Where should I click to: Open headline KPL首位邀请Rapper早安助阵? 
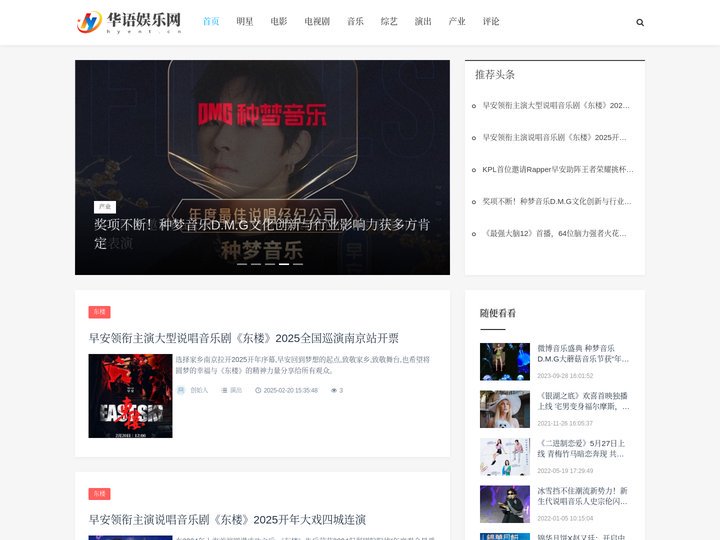(x=557, y=169)
